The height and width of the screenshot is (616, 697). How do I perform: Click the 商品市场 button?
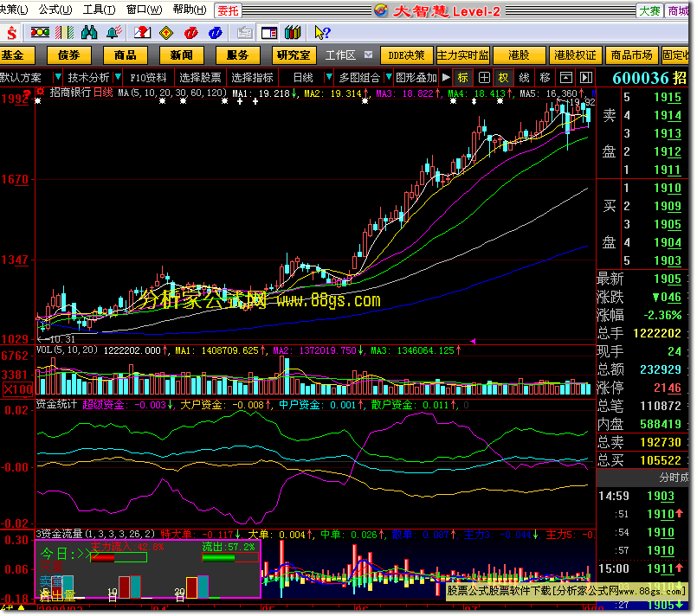(x=632, y=55)
